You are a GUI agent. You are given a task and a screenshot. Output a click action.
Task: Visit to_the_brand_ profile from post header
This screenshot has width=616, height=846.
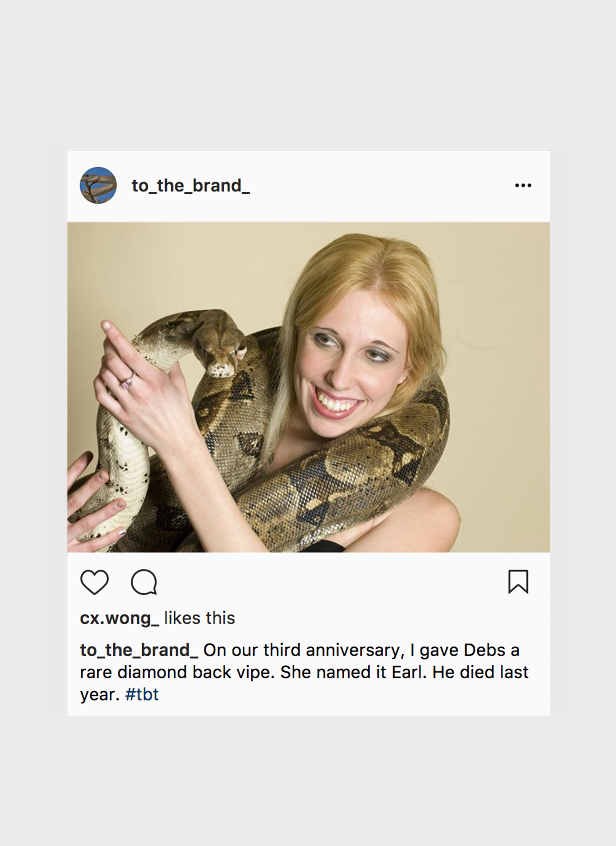point(191,186)
